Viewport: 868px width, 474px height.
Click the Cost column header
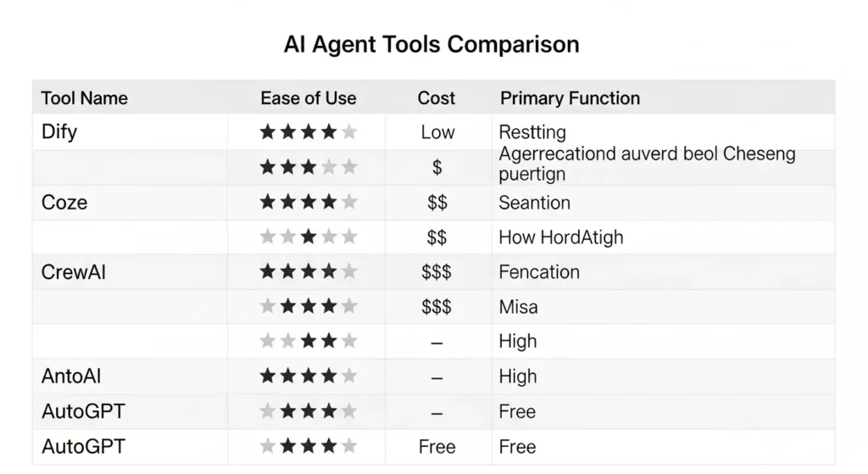(437, 98)
